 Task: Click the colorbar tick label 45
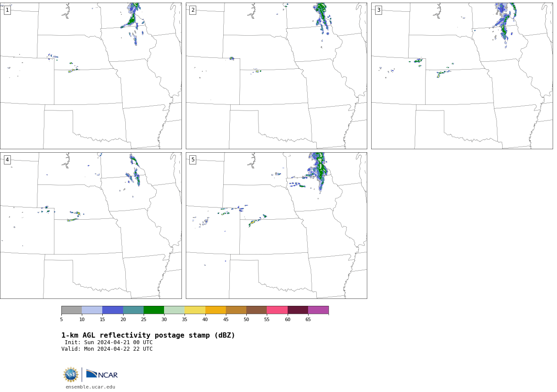[x=226, y=320]
